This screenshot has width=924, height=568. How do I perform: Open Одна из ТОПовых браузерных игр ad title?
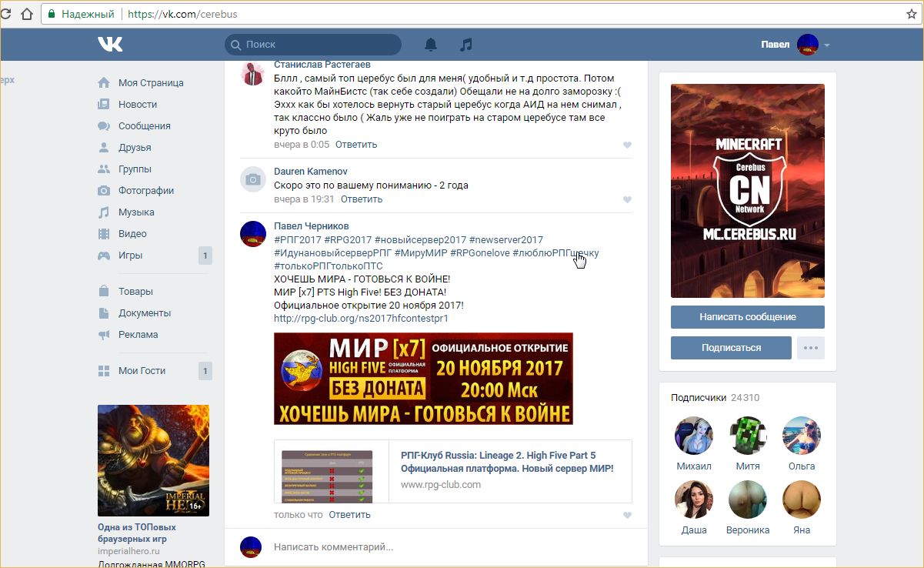tap(137, 533)
